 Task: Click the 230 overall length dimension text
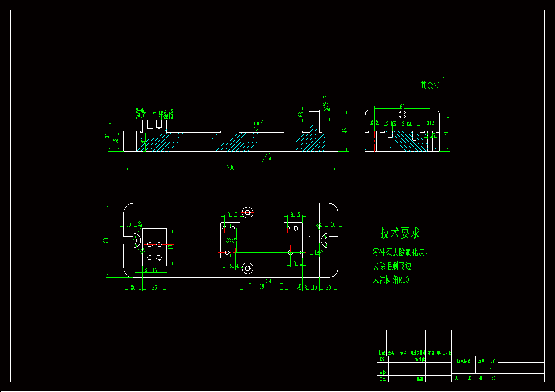pos(230,167)
